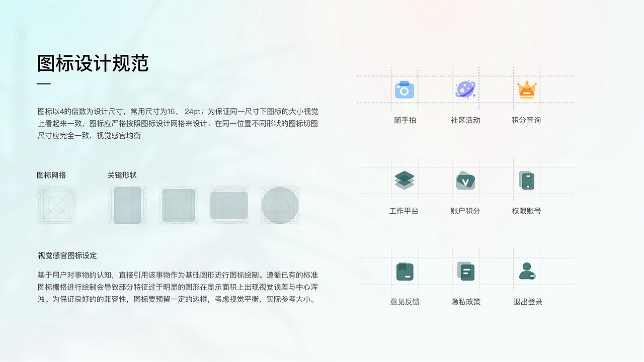
Task: Select the vertical rectangle key shape
Action: [127, 205]
